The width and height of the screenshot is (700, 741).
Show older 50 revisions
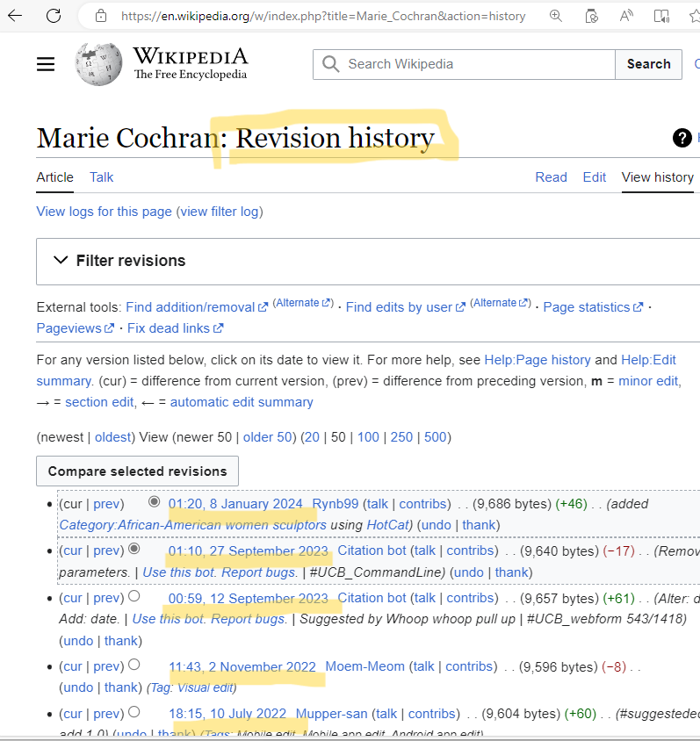(x=267, y=437)
